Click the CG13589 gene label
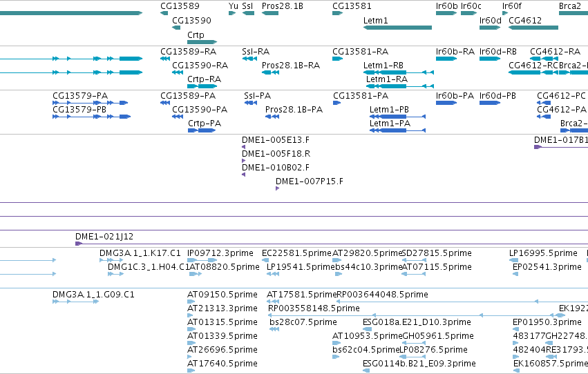Image resolution: width=588 pixels, height=374 pixels. click(x=180, y=6)
